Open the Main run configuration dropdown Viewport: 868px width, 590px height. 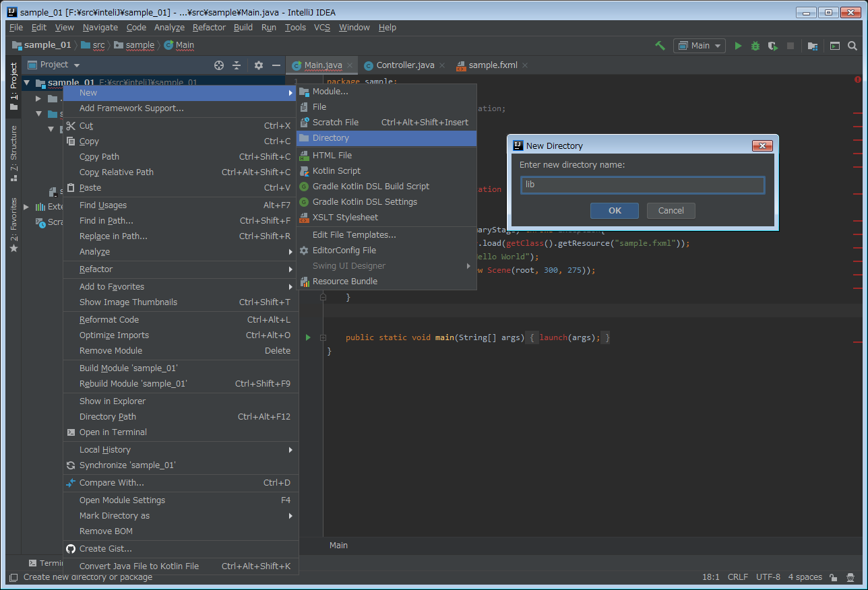pos(699,45)
